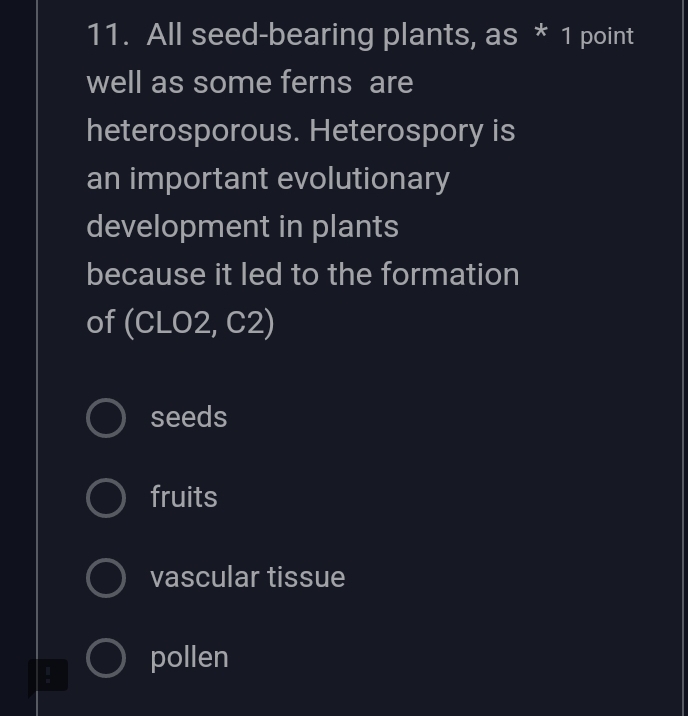Click the "(CLO2, C2)" text

199,323
